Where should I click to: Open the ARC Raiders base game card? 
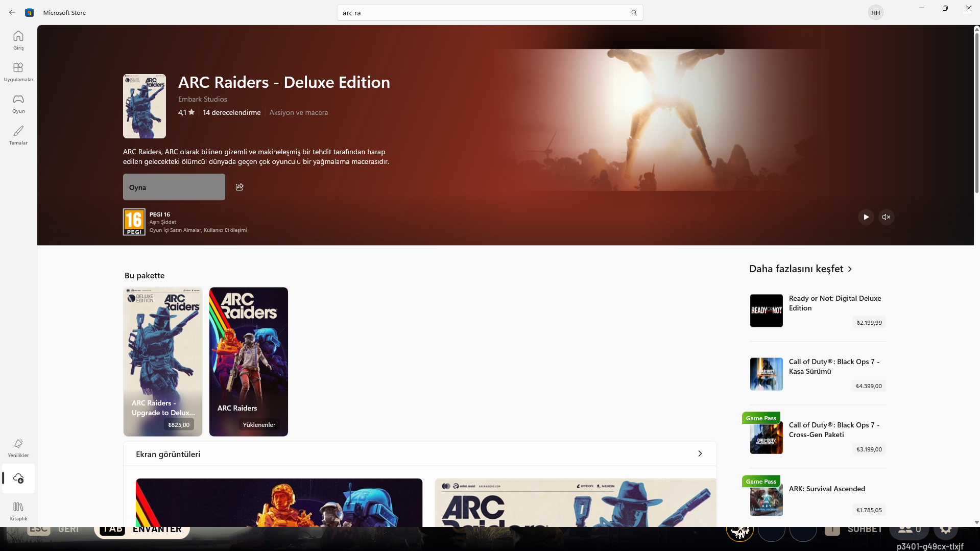249,362
